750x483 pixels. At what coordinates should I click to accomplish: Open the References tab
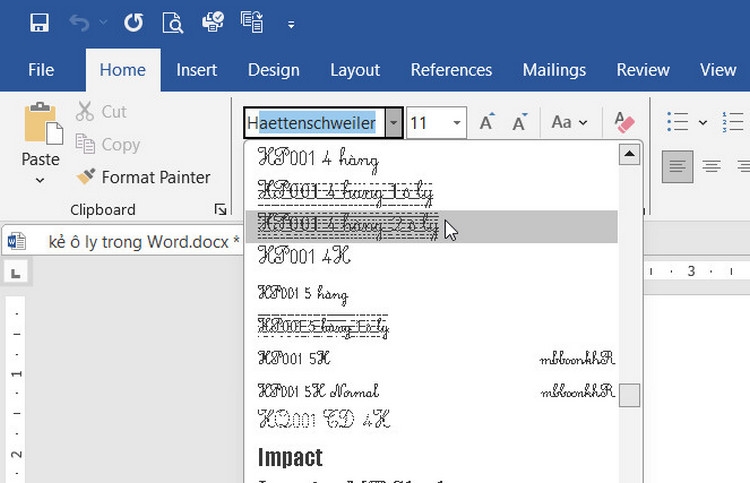point(451,70)
